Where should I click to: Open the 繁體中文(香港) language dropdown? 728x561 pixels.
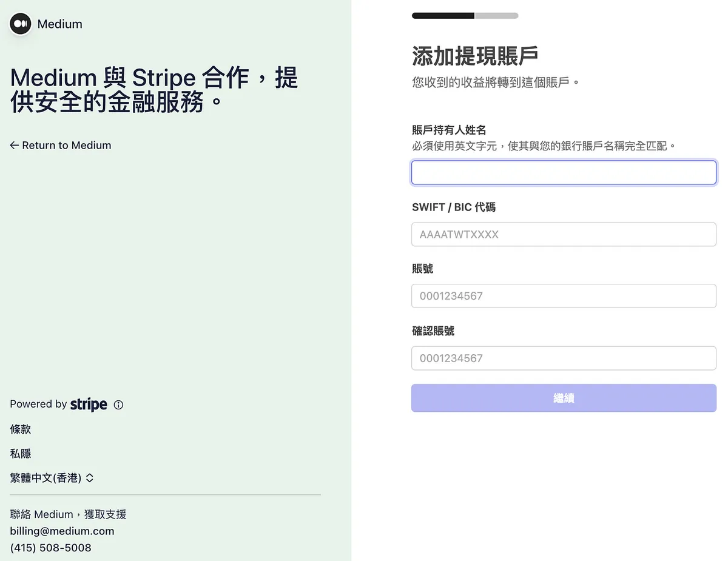click(52, 478)
